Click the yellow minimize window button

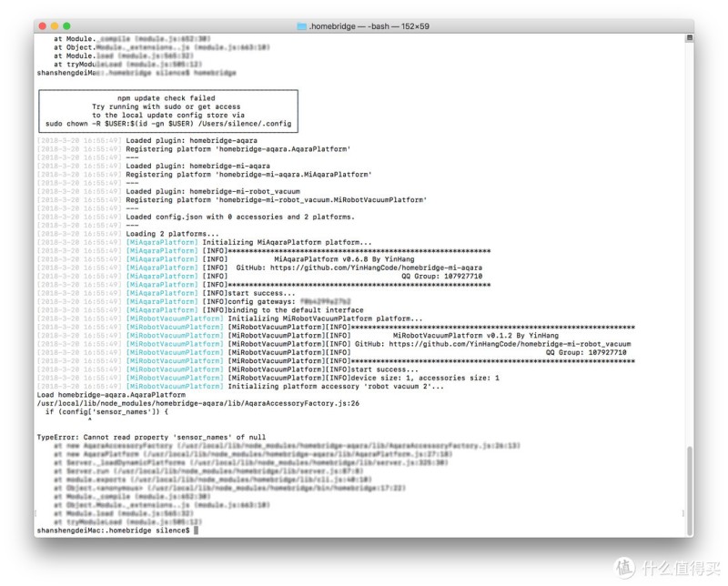tap(55, 26)
